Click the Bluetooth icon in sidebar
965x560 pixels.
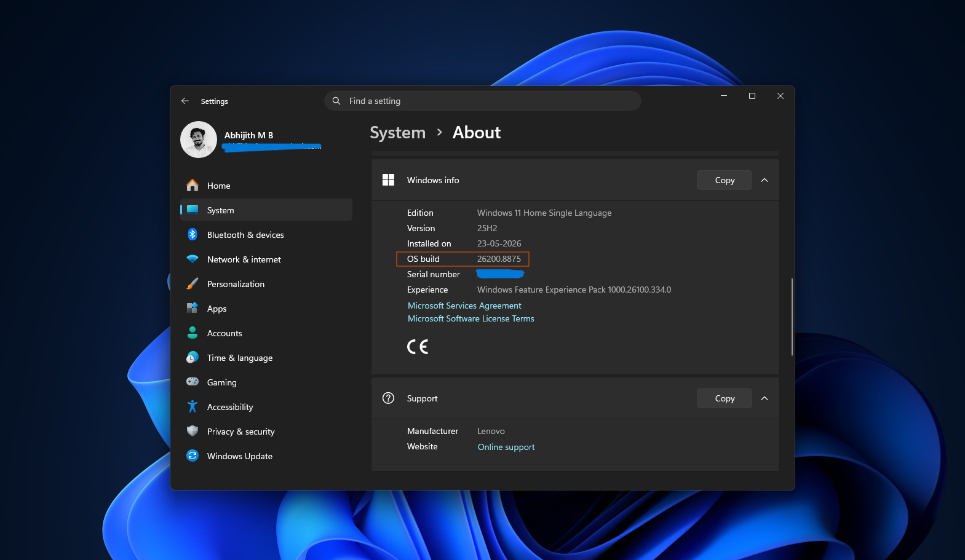tap(193, 234)
